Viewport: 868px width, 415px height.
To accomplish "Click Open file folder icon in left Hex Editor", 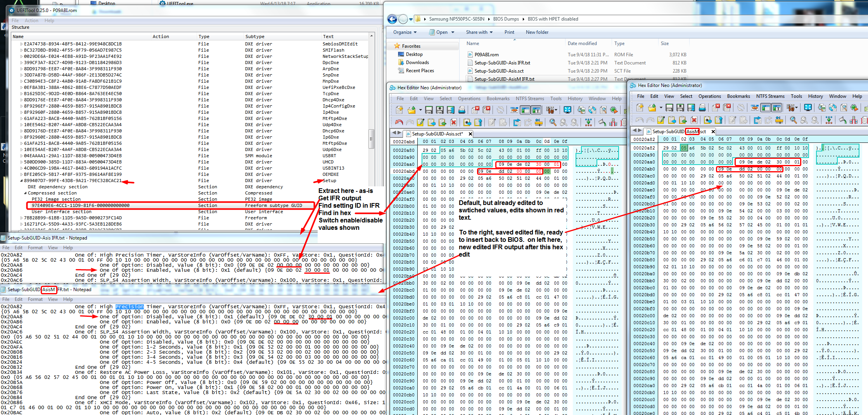I will (x=412, y=110).
